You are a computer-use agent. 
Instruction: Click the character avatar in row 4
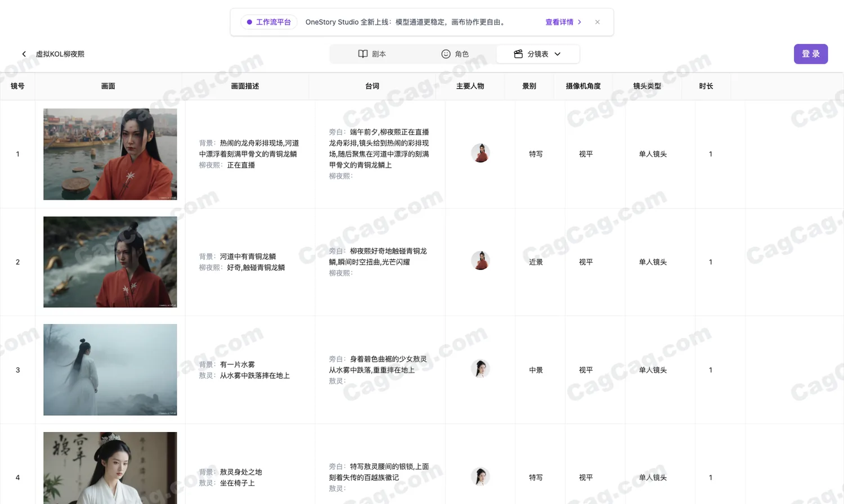(x=481, y=476)
